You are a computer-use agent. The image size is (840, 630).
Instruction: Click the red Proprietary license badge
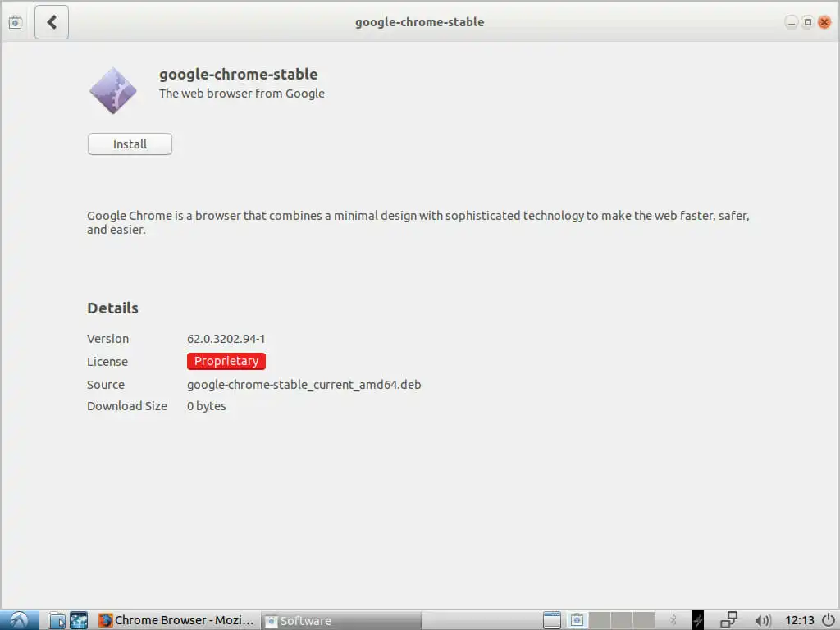tap(226, 362)
